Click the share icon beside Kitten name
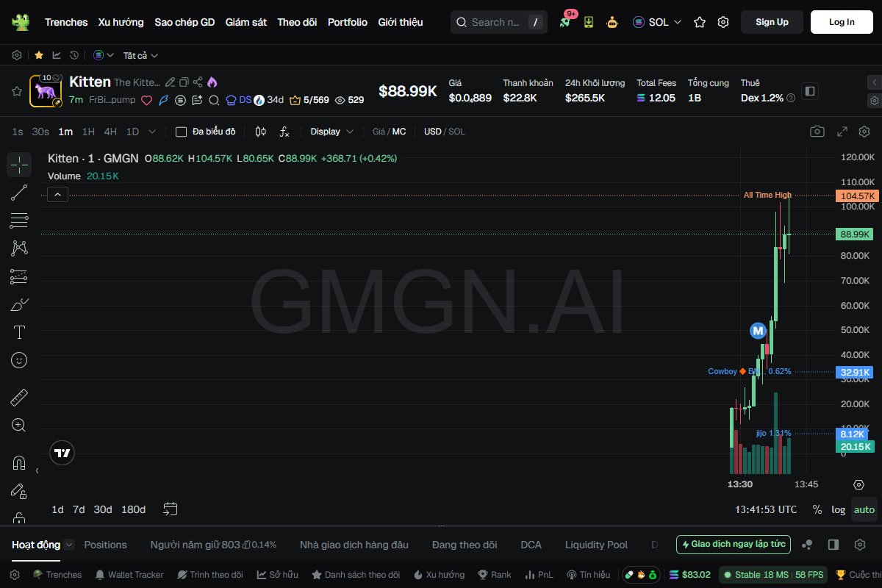Screen dimensions: 882x588 coord(198,82)
